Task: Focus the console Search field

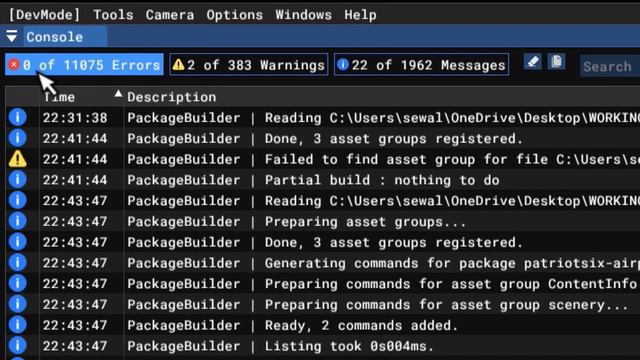Action: pos(610,66)
